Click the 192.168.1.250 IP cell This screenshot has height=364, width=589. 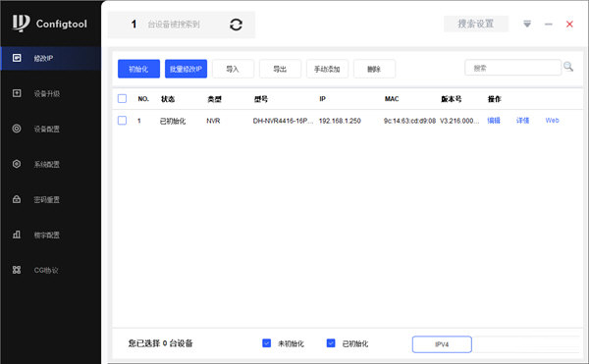[340, 121]
